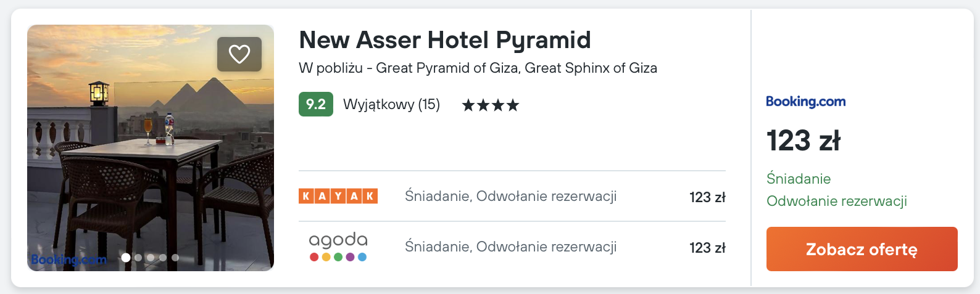Click the Booking.com logo in price panel
Screen dimensions: 980x294
[x=805, y=102]
